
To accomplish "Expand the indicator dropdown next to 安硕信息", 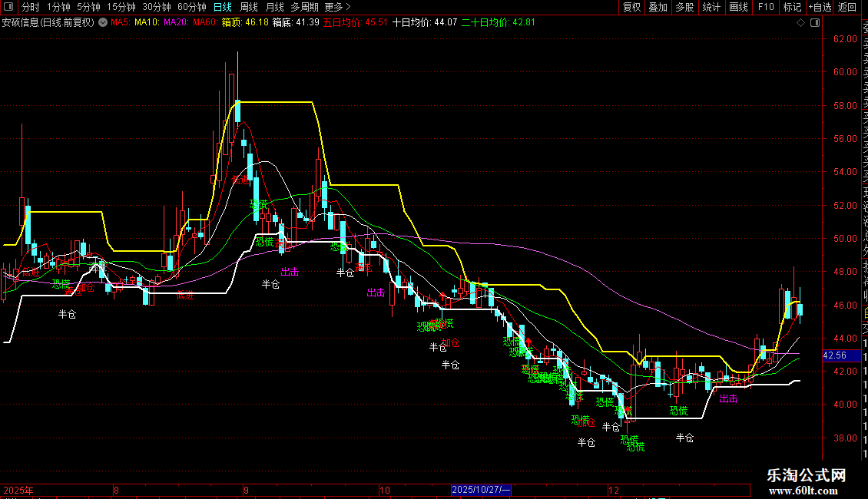I will pyautogui.click(x=103, y=23).
